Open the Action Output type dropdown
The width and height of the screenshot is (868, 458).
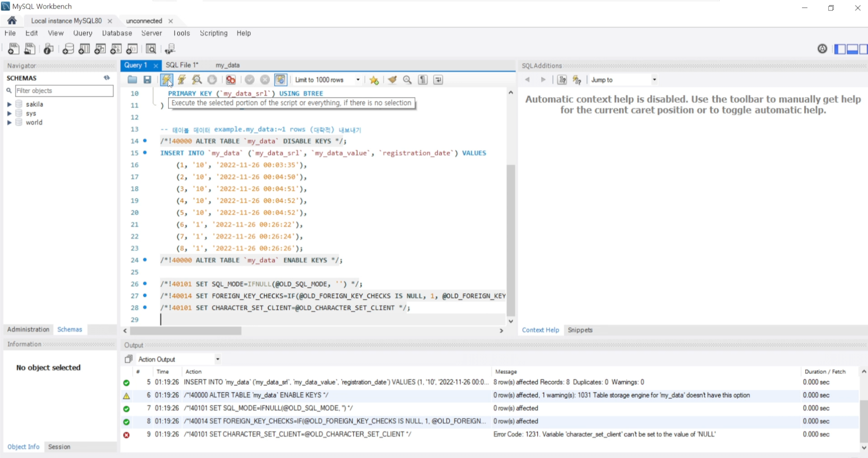click(x=217, y=360)
